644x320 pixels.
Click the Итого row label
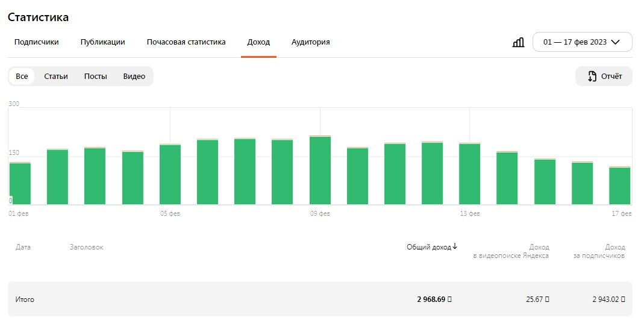[25, 300]
